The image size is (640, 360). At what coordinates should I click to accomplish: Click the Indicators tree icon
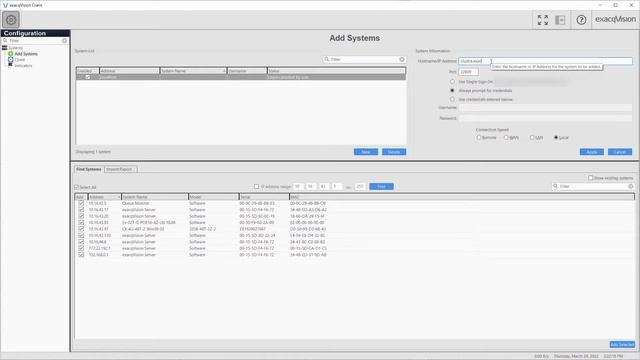click(11, 65)
